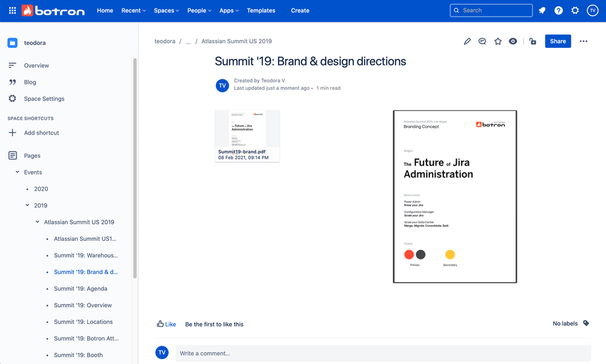This screenshot has height=364, width=606.
Task: Open Summit '19: Agenda page
Action: coord(80,289)
